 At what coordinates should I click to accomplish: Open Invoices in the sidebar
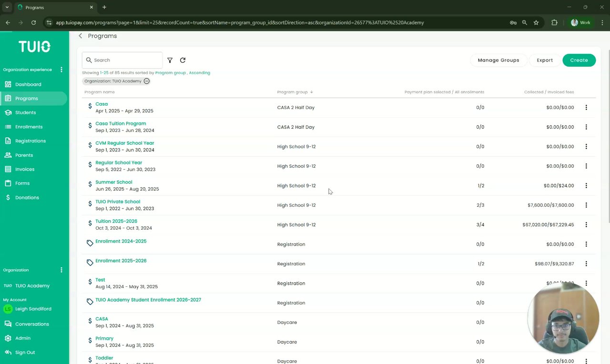[25, 169]
